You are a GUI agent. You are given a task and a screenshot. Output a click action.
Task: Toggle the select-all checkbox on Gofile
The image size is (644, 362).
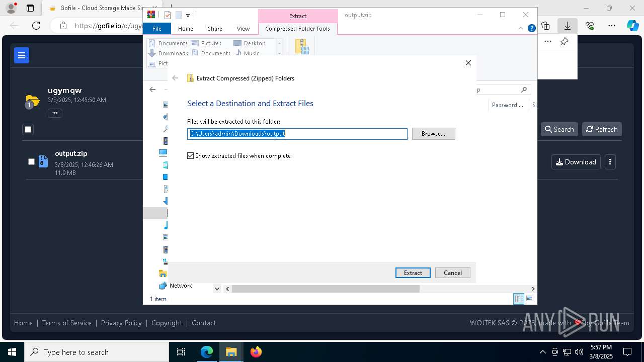point(28,129)
